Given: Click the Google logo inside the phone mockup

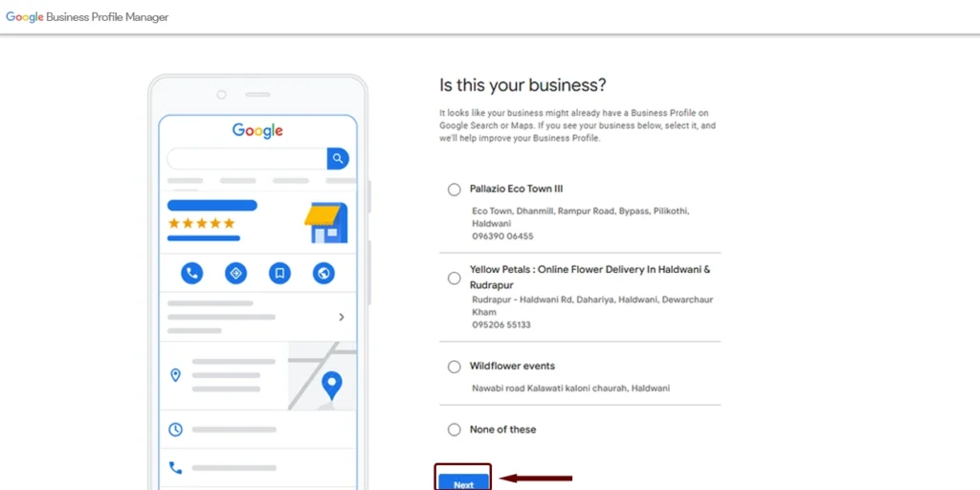Looking at the screenshot, I should pyautogui.click(x=257, y=130).
